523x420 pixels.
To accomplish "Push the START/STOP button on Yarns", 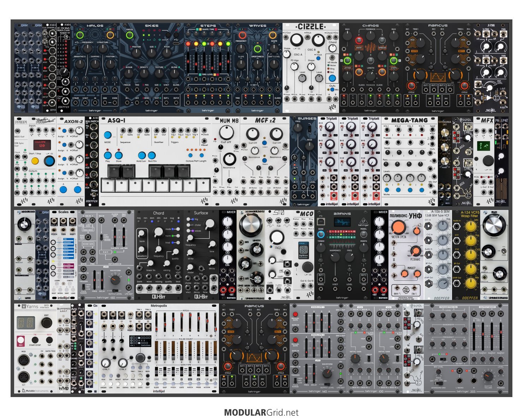I will click(x=35, y=340).
